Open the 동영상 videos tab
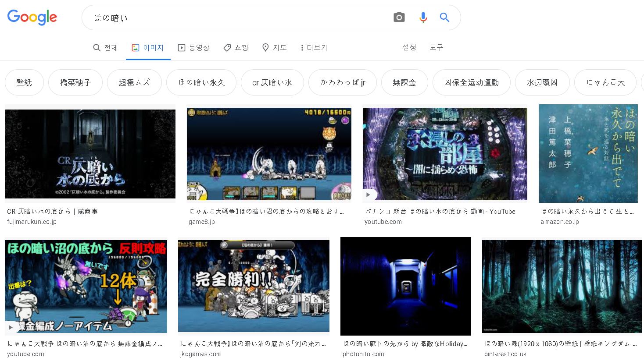Screen dimensions: 644x361 pyautogui.click(x=193, y=48)
